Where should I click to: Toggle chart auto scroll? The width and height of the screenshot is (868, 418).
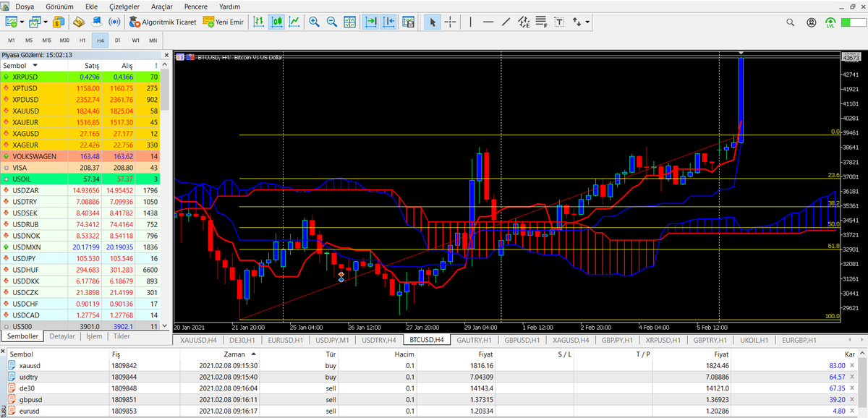pyautogui.click(x=371, y=22)
